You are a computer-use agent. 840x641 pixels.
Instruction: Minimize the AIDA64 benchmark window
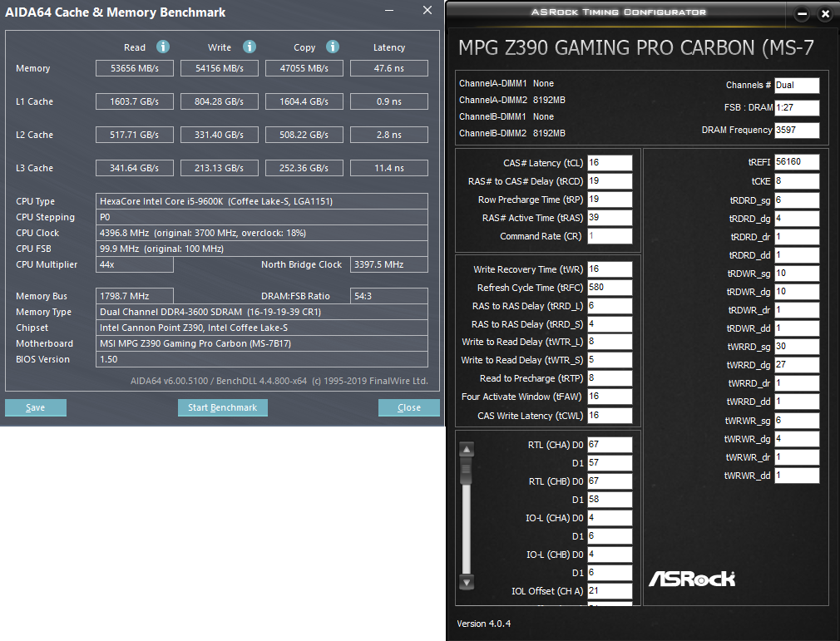coord(389,10)
